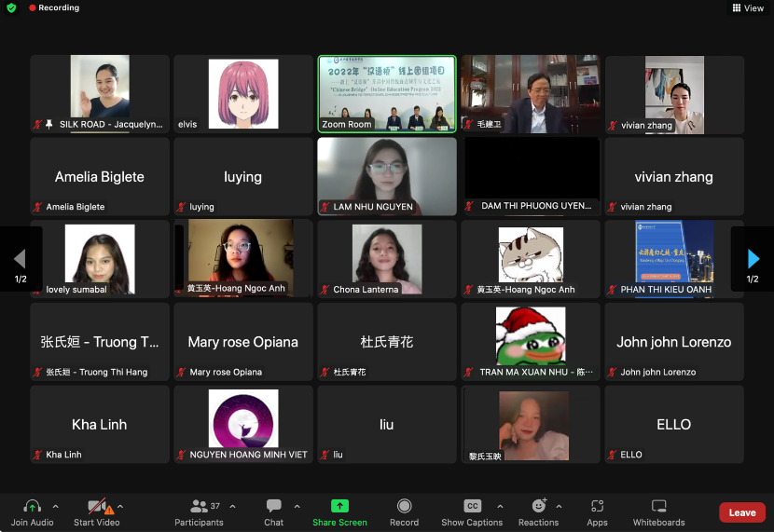
Task: Toggle Start Video camera on
Action: [96, 507]
